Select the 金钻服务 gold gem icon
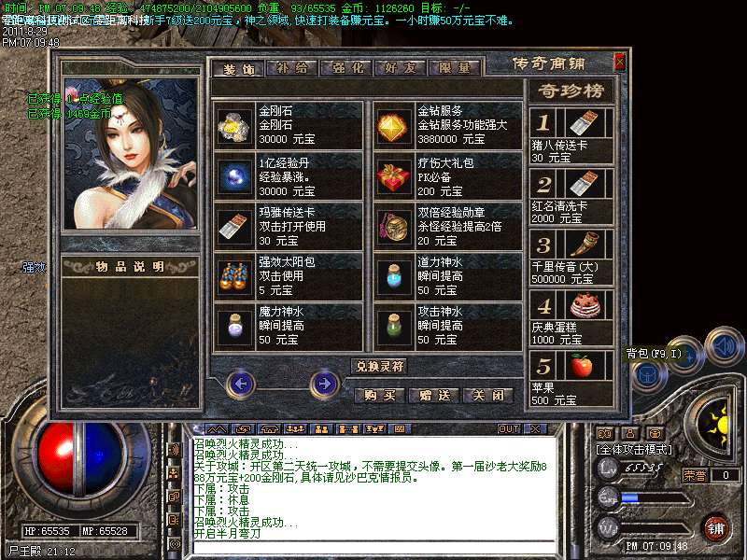Screen dimensions: 747x560 (393, 126)
